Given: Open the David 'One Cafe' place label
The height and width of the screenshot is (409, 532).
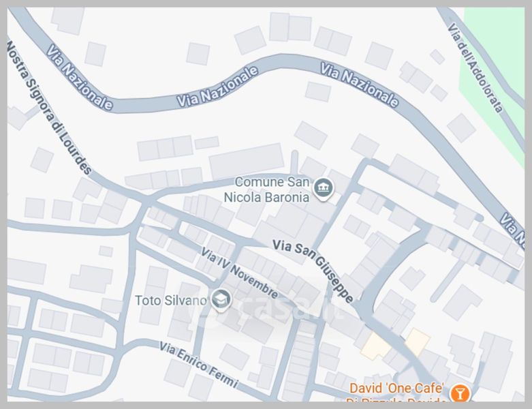Looking at the screenshot, I should pyautogui.click(x=397, y=394).
